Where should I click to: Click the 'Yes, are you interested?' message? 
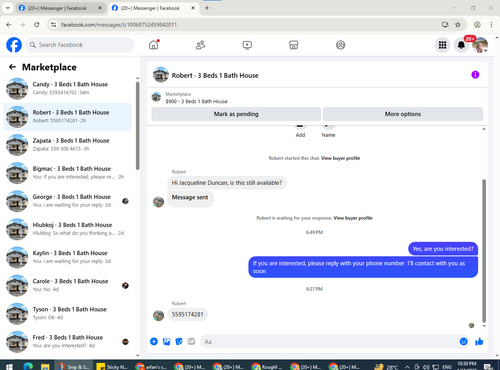point(443,249)
